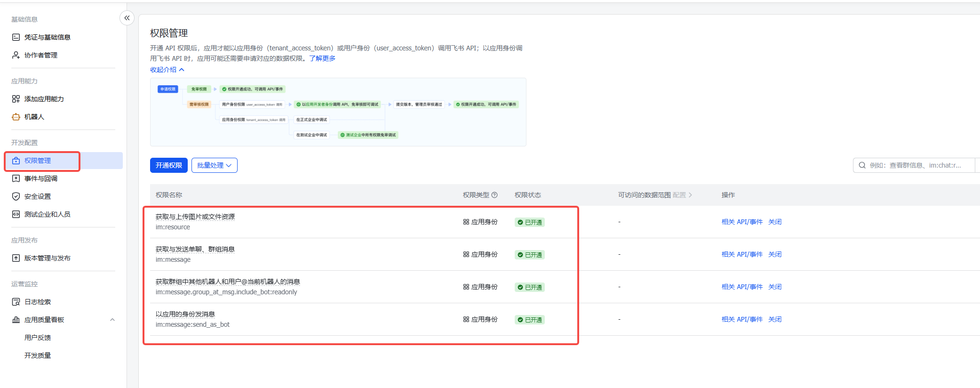Click the 安全设置 shield icon
The width and height of the screenshot is (980, 388).
[x=16, y=196]
